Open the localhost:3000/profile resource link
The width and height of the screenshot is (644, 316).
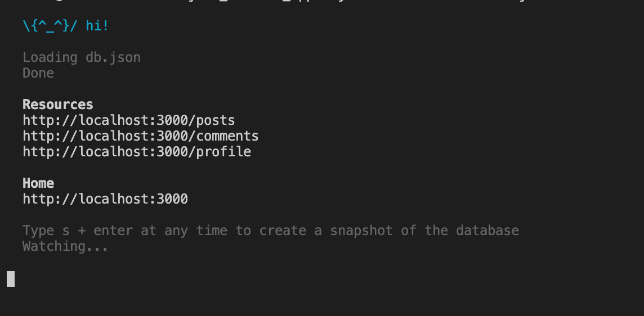click(x=137, y=152)
